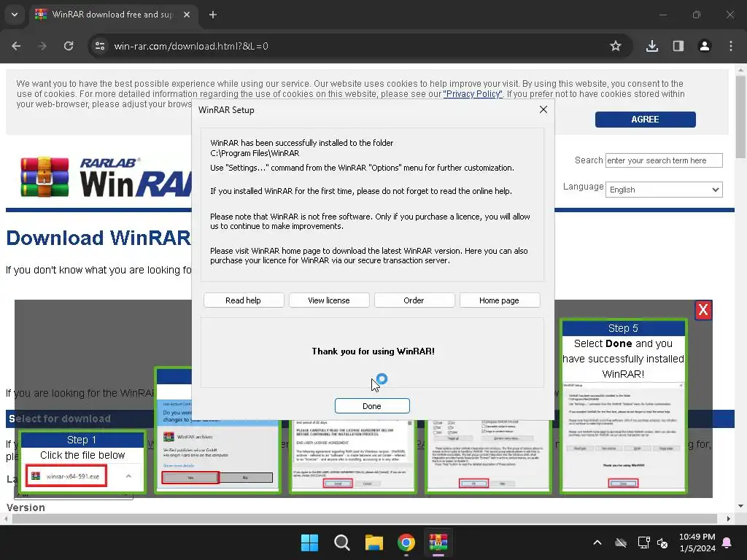
Task: Click AGREE on the cookie banner
Action: [x=645, y=120]
